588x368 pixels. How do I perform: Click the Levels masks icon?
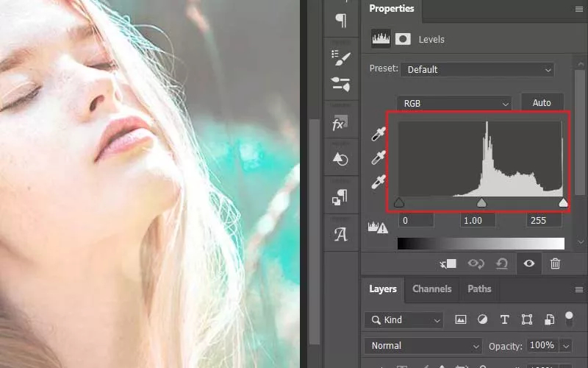[x=403, y=40]
